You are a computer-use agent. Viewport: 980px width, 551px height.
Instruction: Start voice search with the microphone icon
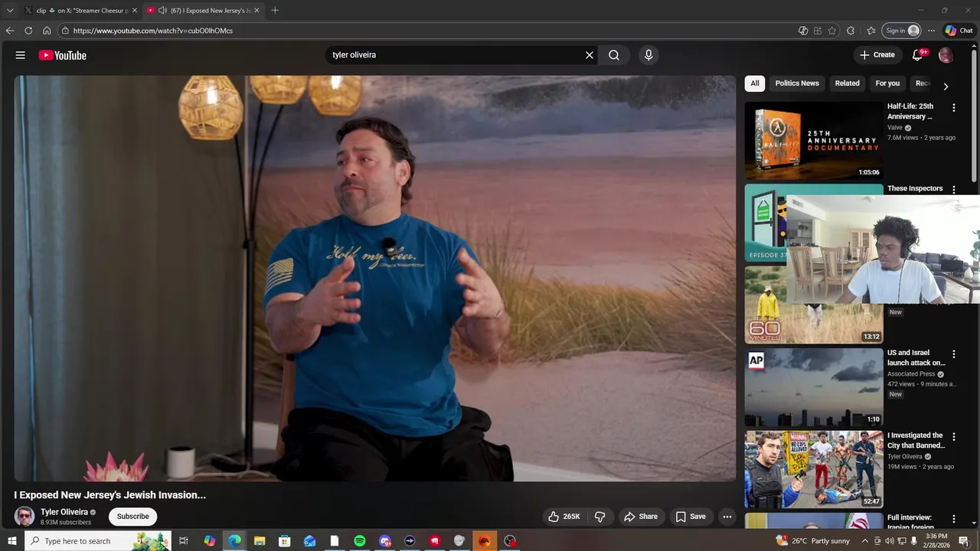coord(648,55)
